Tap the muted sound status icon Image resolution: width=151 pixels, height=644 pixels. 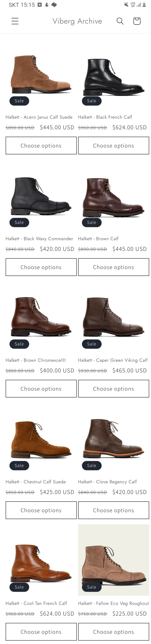[126, 4]
